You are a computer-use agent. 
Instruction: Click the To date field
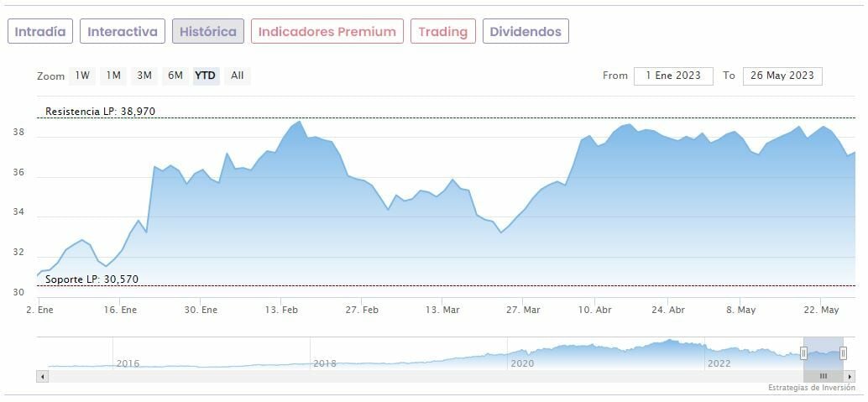coord(782,76)
